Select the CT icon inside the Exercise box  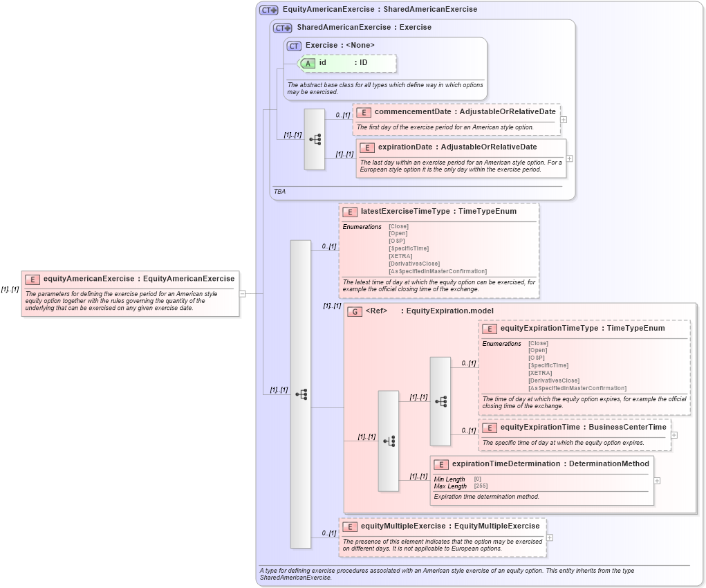pyautogui.click(x=294, y=45)
